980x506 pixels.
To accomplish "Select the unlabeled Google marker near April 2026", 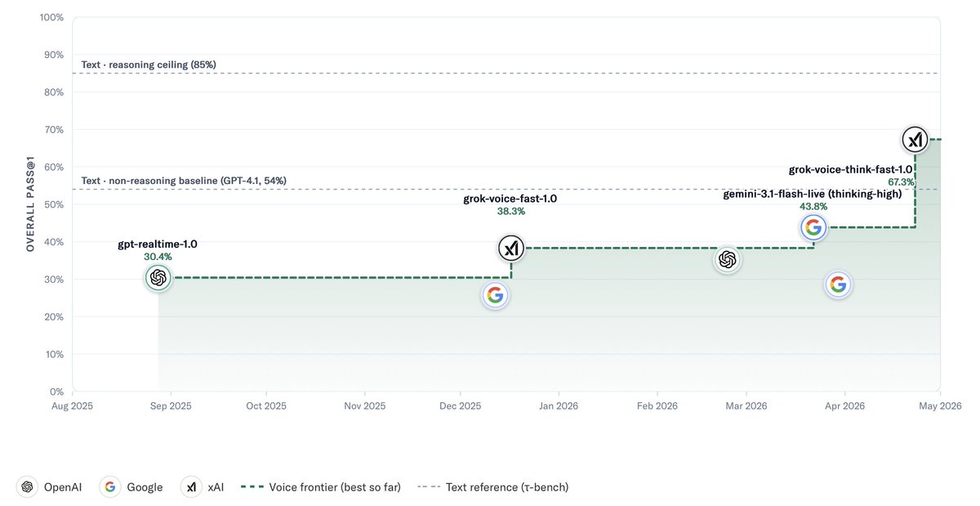I will click(x=837, y=284).
